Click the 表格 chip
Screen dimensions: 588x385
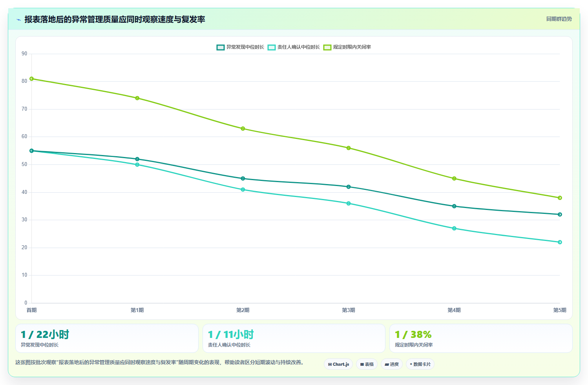pyautogui.click(x=367, y=364)
